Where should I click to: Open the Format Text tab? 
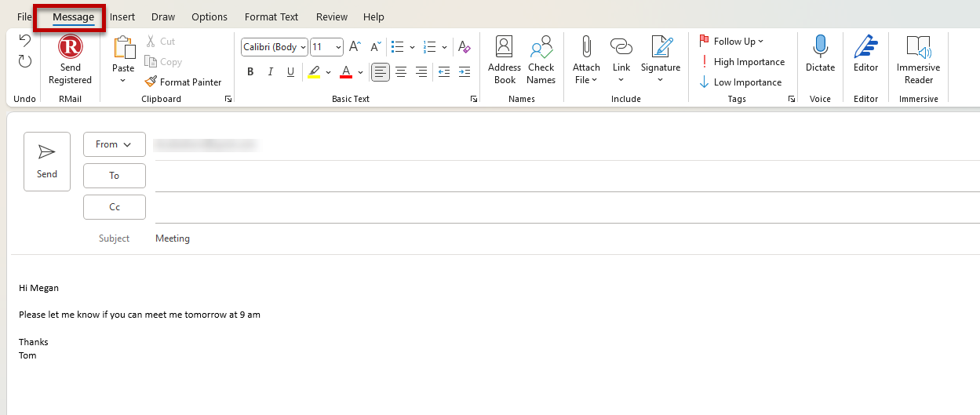click(x=271, y=16)
